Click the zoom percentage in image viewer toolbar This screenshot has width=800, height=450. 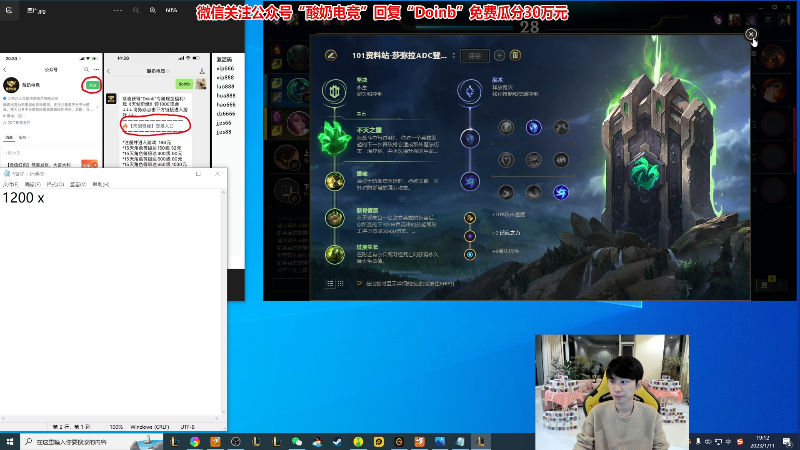[171, 10]
